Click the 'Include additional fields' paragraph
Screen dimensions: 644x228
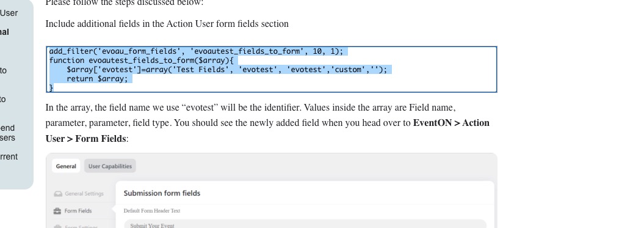(x=167, y=24)
